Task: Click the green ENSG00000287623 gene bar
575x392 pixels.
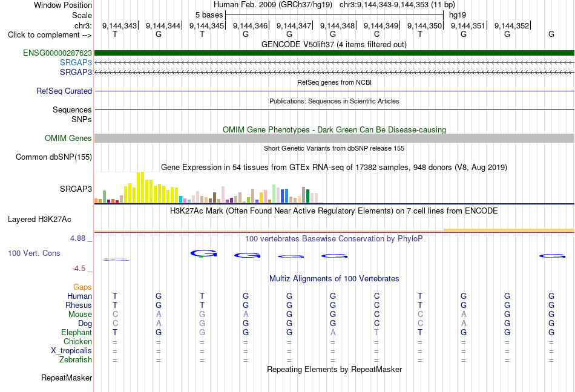Action: coord(334,53)
